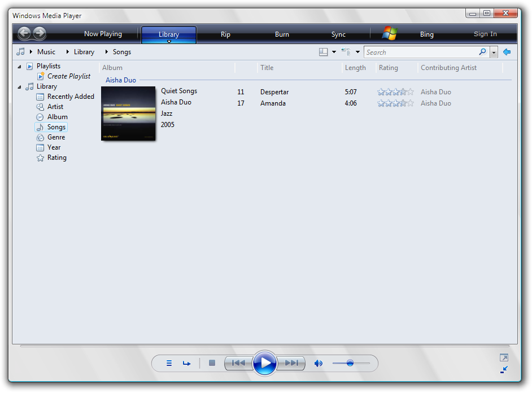Expand the Library breadcrumb arrow
The image size is (532, 393).
click(68, 51)
